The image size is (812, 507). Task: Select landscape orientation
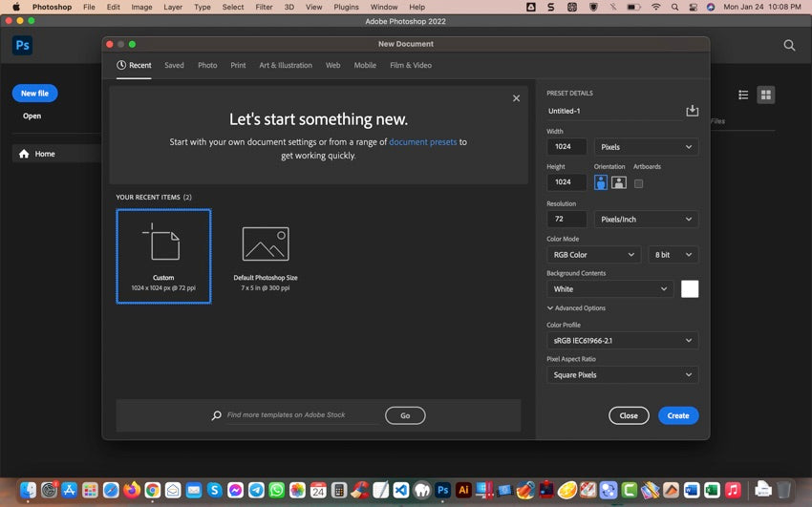tap(619, 182)
